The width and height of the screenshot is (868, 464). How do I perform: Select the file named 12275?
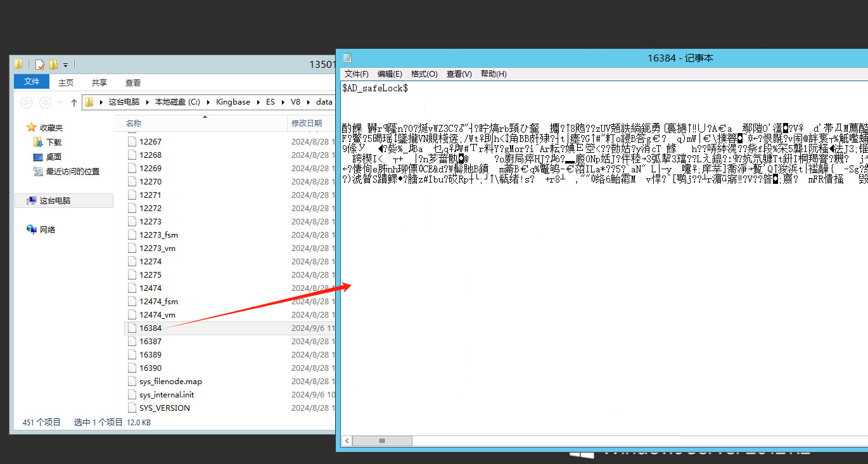[150, 274]
